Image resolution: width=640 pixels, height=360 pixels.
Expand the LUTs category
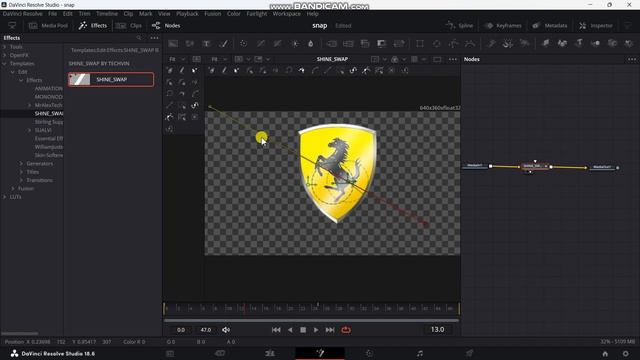click(x=4, y=197)
